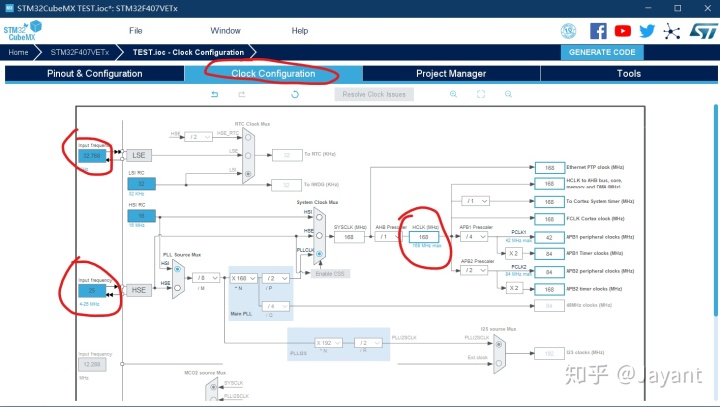Click the ST community network icon

(671, 31)
